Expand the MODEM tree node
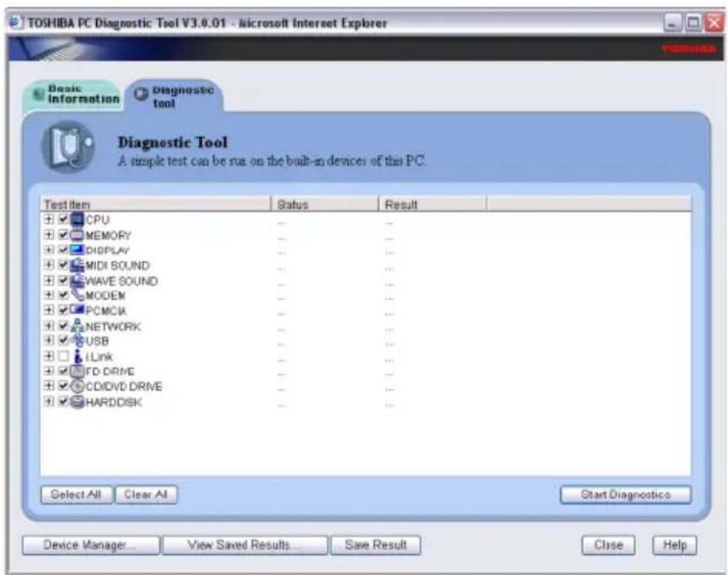Viewport: 728px width, 575px height. coord(49,295)
